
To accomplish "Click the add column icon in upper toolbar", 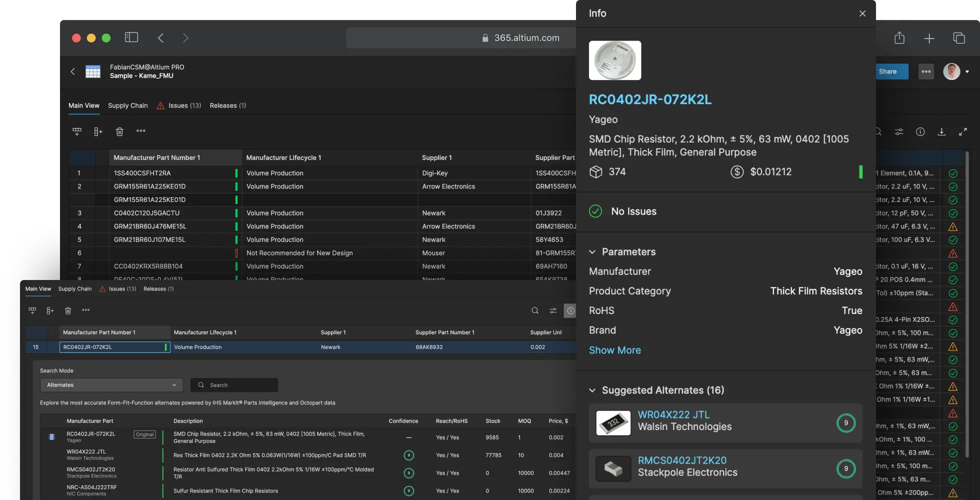I will [98, 131].
